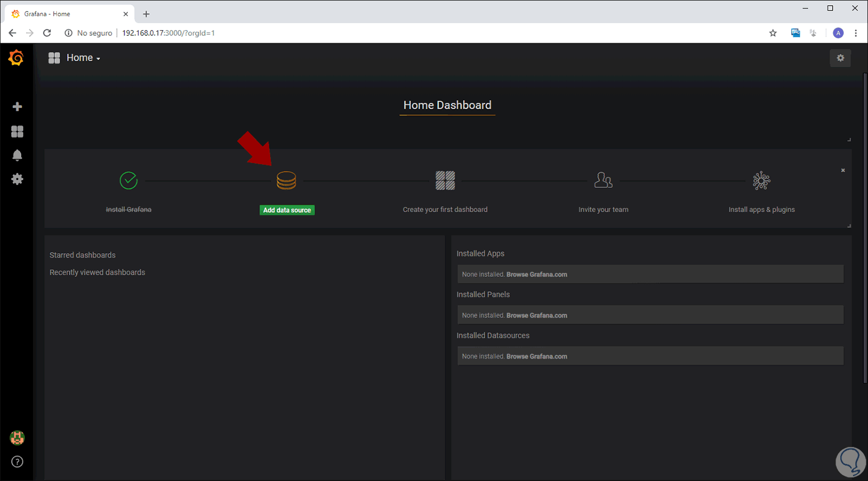This screenshot has width=868, height=481.
Task: Go back in browser history
Action: tap(12, 33)
